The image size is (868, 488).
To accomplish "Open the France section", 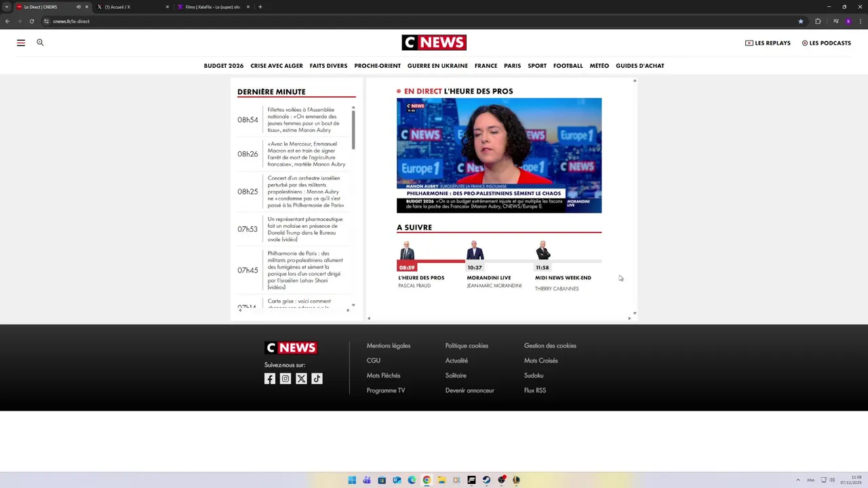I will pyautogui.click(x=486, y=66).
